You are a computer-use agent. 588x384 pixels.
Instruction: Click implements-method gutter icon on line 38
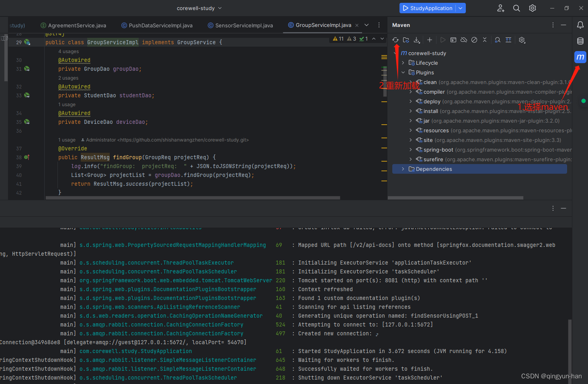click(27, 157)
